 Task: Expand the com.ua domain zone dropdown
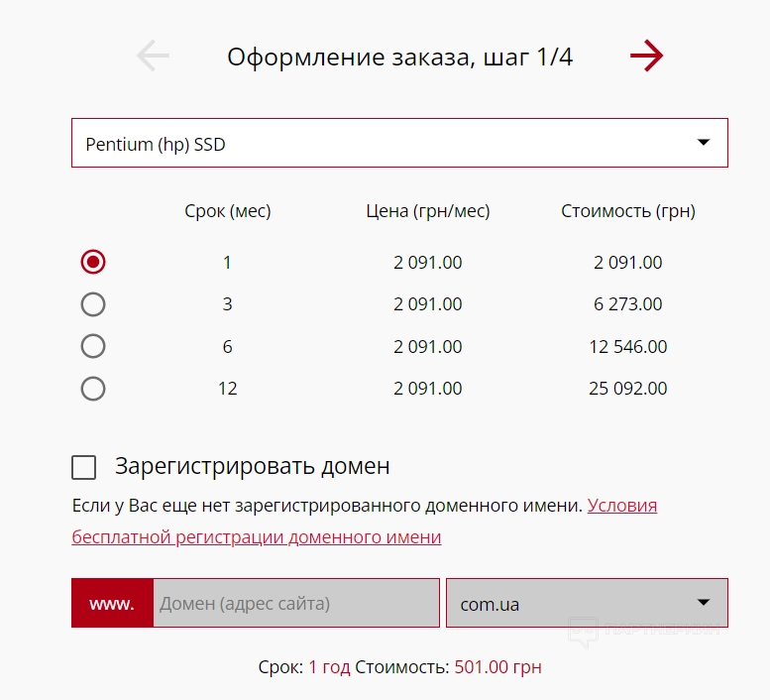[x=586, y=604]
